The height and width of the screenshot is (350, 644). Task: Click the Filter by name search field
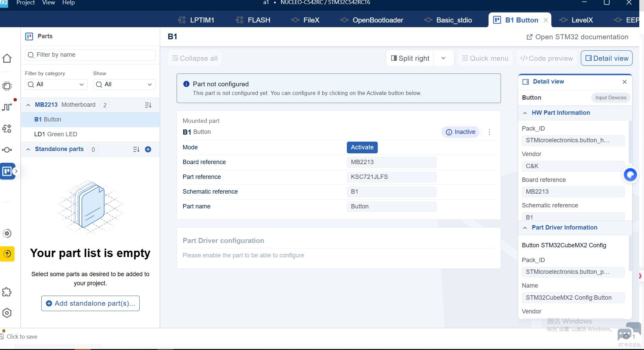point(90,55)
